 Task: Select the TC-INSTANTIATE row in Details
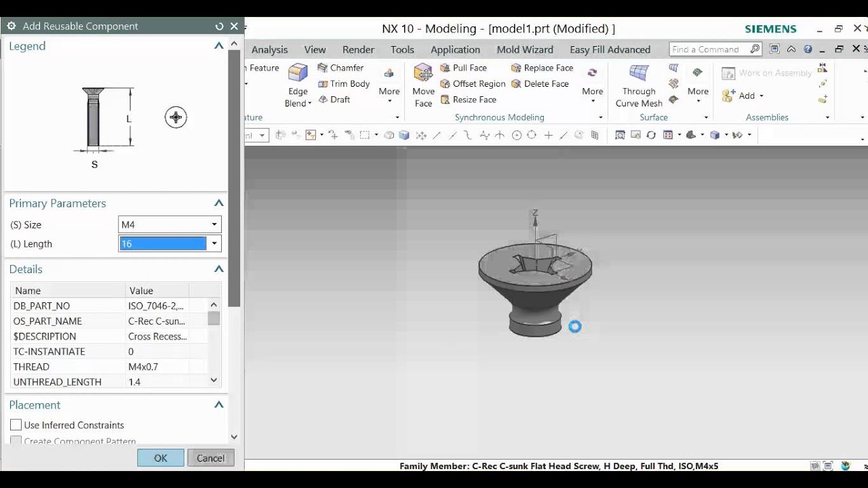108,351
